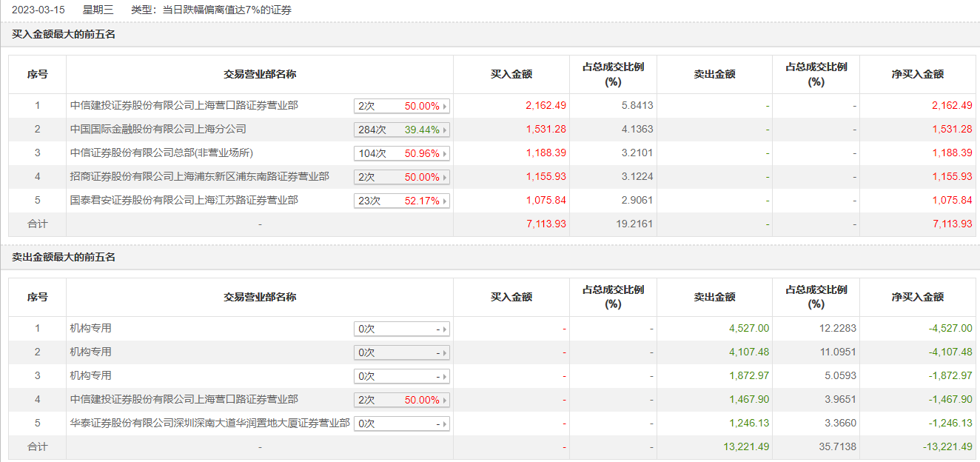Select the sell proportion 11.0951
This screenshot has width=980, height=462.
pos(836,352)
